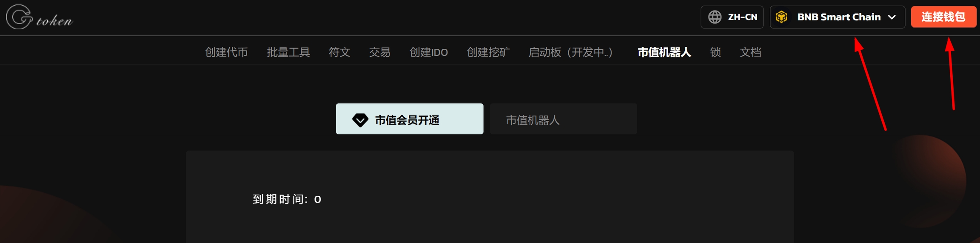Open the ZH-CN language selector
Image resolution: width=980 pixels, height=243 pixels.
[732, 17]
